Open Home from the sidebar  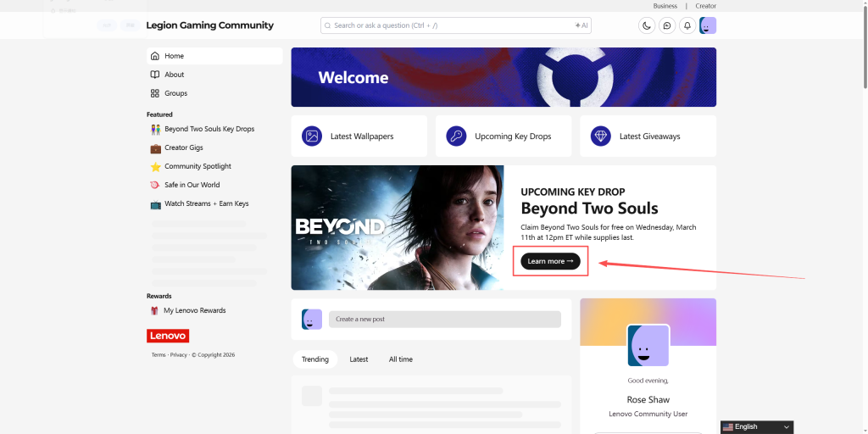[174, 56]
